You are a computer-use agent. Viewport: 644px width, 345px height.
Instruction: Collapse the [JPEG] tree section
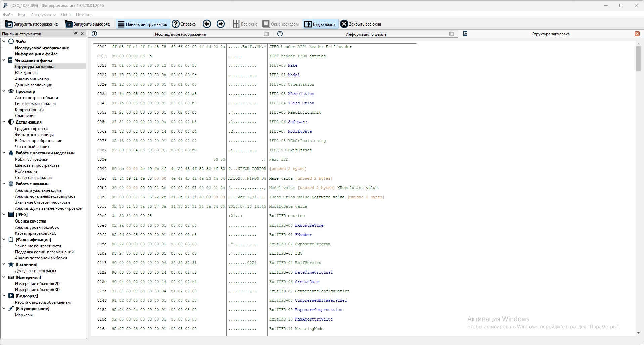click(4, 215)
